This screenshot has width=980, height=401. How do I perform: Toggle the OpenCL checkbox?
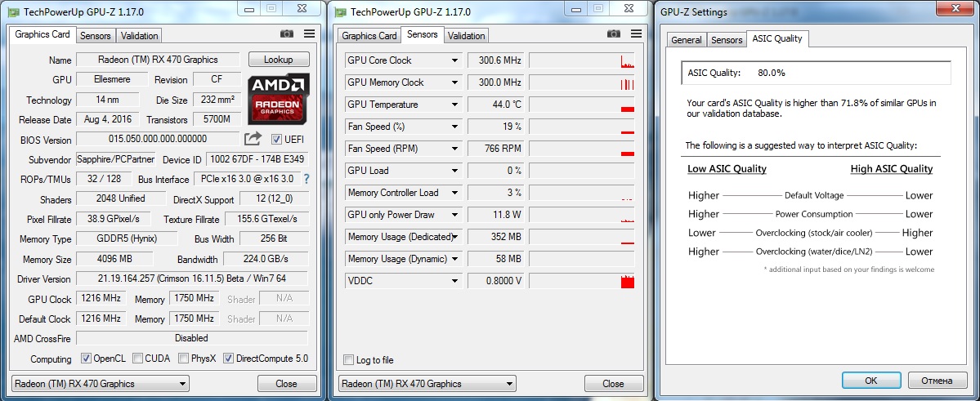(x=87, y=359)
